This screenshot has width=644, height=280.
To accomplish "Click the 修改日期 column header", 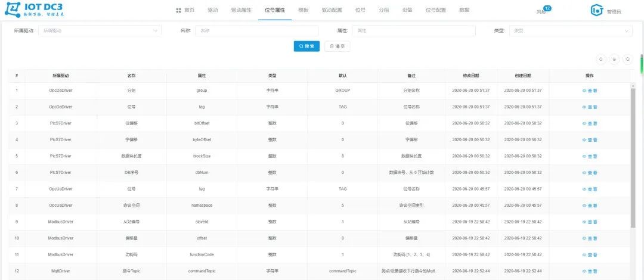I will [470, 76].
